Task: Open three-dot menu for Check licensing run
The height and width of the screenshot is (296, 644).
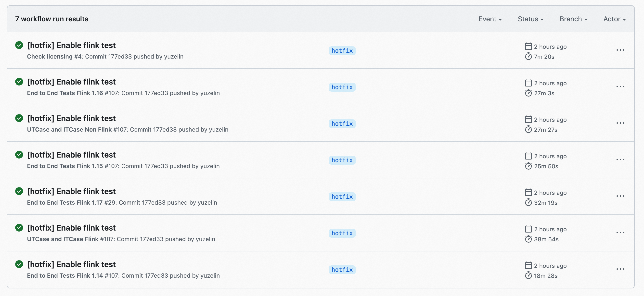Action: 620,50
